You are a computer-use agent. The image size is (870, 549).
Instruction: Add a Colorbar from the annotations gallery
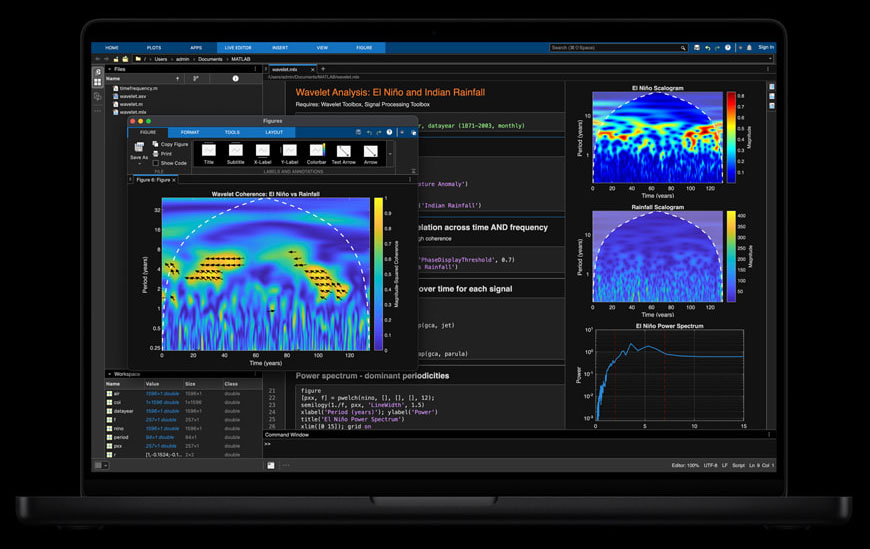317,151
